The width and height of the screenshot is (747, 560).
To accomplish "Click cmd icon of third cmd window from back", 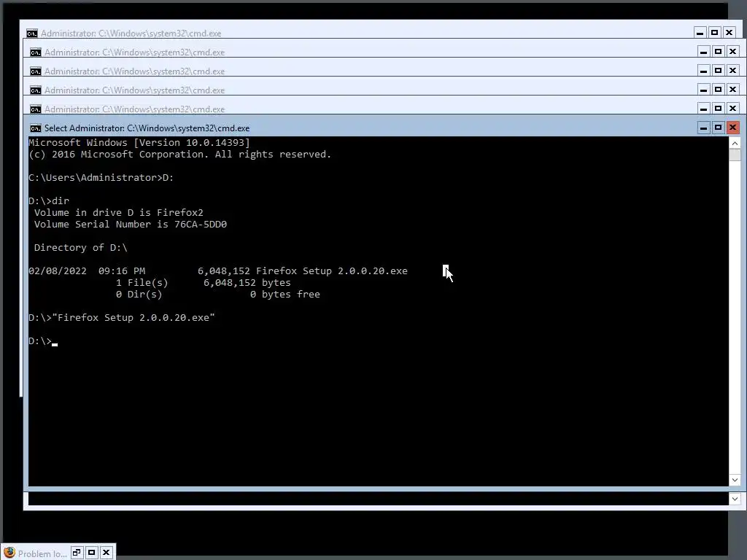I will 35,71.
